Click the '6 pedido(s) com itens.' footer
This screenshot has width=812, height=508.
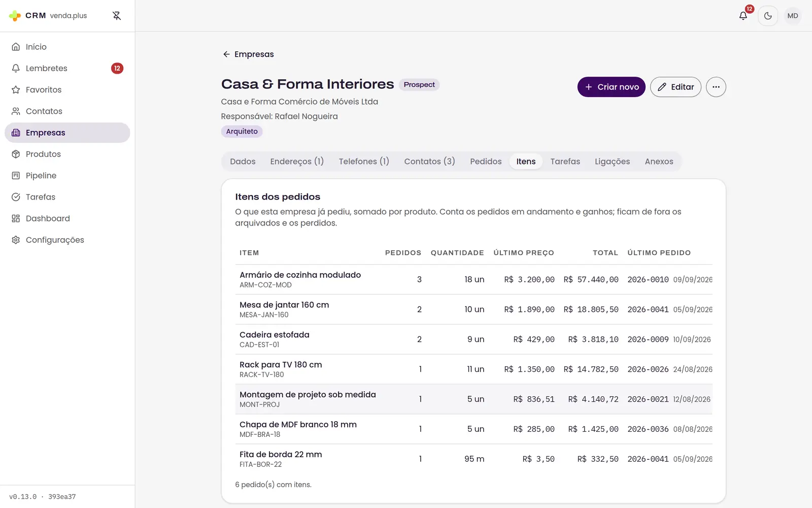pos(273,485)
